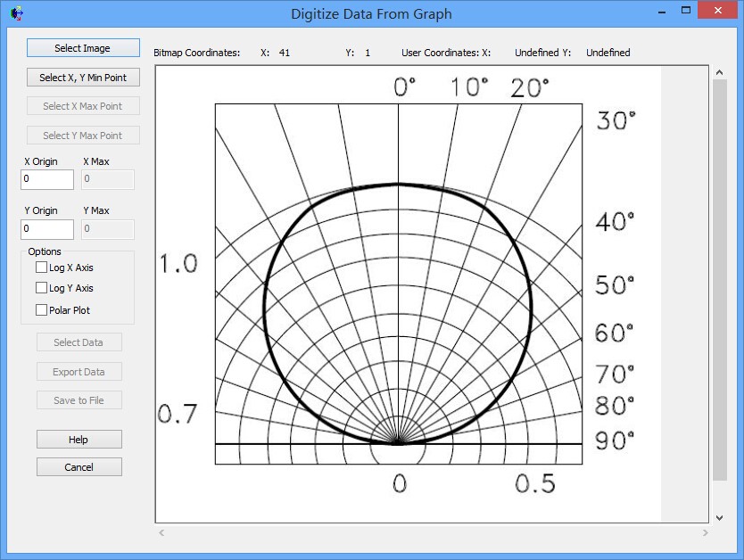
Task: Click the 20° angle label
Action: (x=530, y=88)
